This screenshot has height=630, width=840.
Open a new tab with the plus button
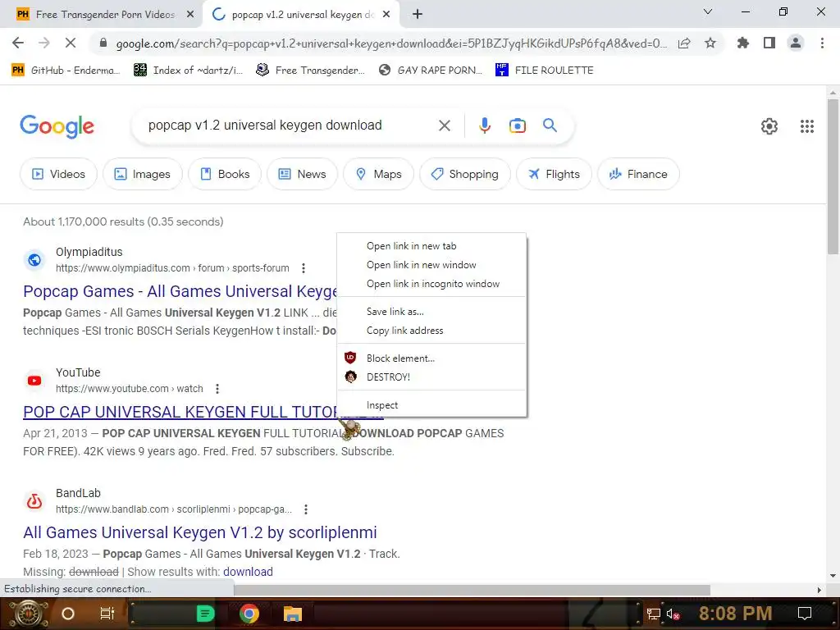(418, 15)
